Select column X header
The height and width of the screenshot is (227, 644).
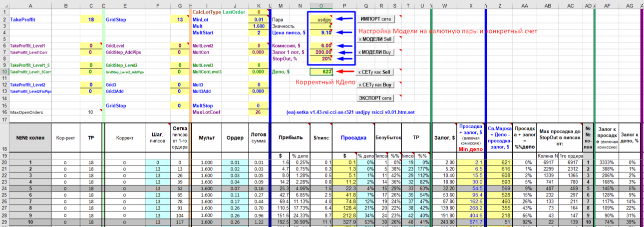pos(471,5)
